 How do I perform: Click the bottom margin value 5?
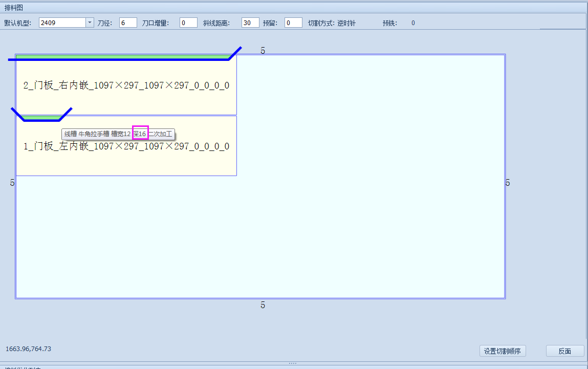[263, 305]
